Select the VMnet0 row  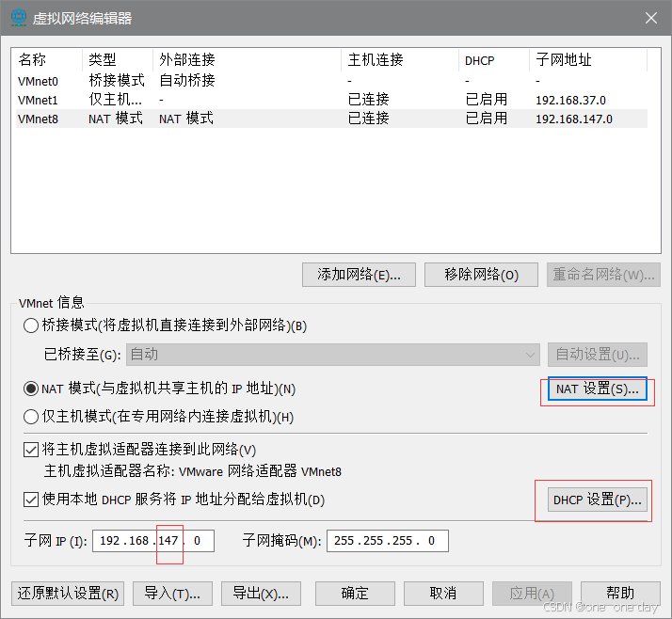point(331,81)
